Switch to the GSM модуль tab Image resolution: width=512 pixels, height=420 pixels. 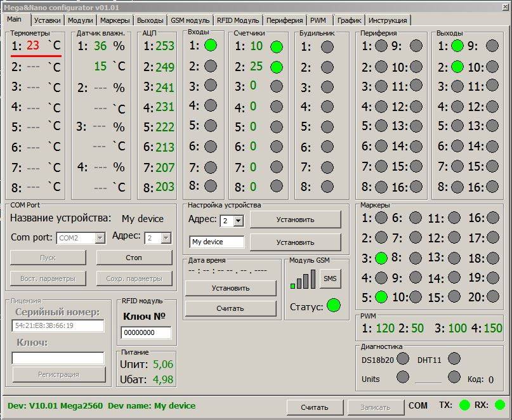(x=190, y=20)
